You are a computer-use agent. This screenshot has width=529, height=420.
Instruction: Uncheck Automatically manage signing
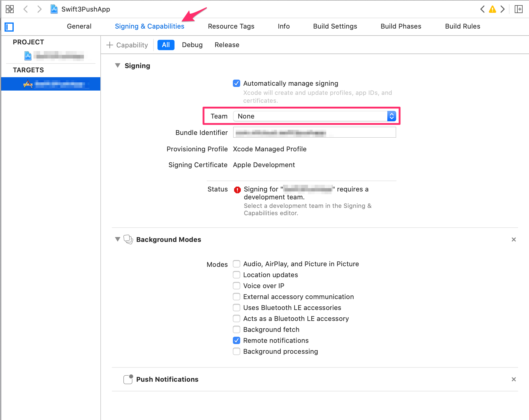[x=237, y=83]
